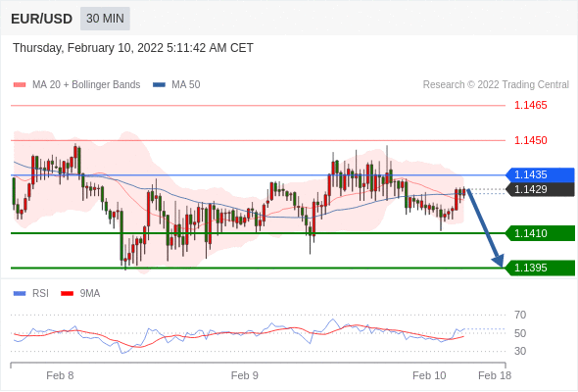
Task: Click the blue RSI legend swatch
Action: click(20, 294)
